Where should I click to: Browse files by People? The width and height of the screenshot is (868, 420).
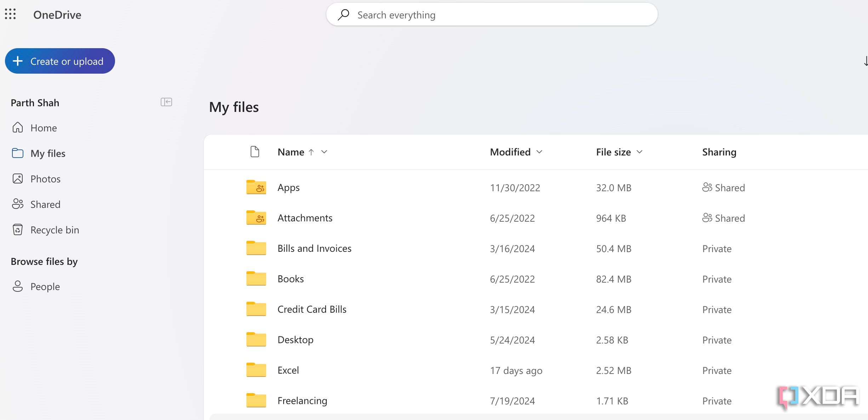45,286
